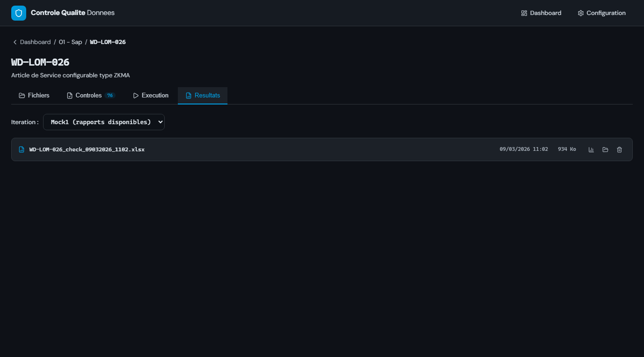644x357 pixels.
Task: Open folder of the WD-LOM-026 check report
Action: [605, 149]
